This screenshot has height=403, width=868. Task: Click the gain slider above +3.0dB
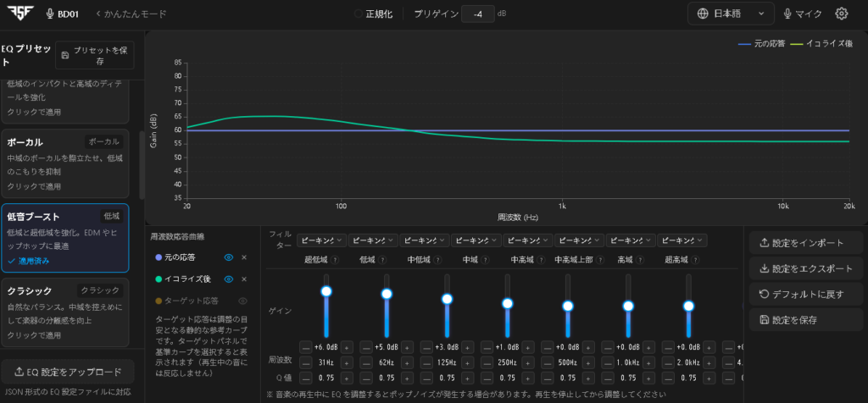[x=447, y=305]
